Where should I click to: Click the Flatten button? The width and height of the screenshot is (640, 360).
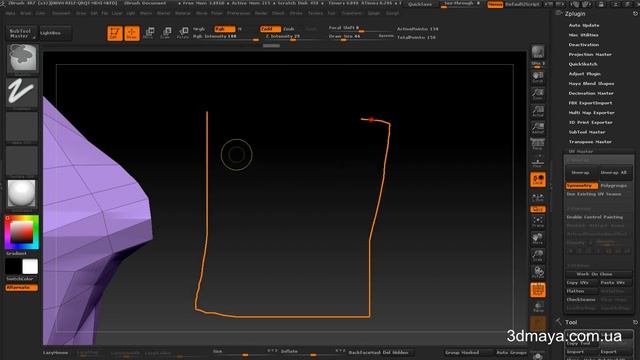tap(582, 291)
